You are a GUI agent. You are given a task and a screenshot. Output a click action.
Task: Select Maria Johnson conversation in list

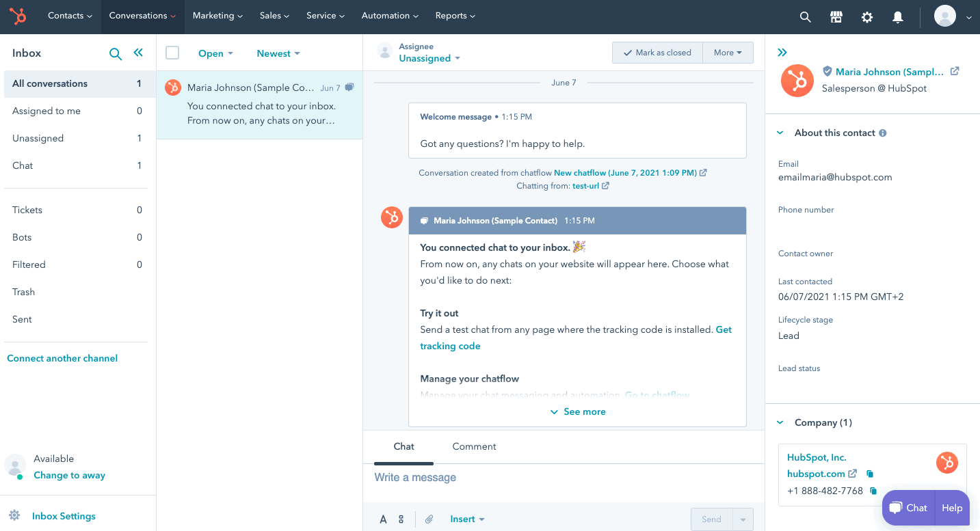click(259, 105)
